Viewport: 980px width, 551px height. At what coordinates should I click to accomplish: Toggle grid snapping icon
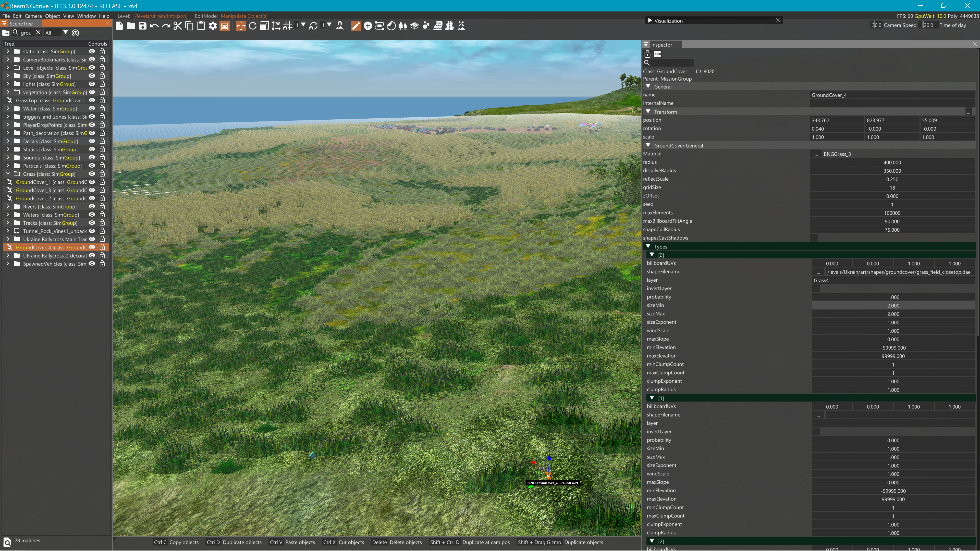point(288,26)
